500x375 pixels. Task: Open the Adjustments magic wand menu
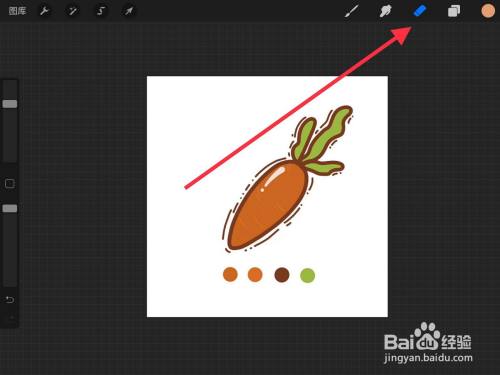(73, 11)
